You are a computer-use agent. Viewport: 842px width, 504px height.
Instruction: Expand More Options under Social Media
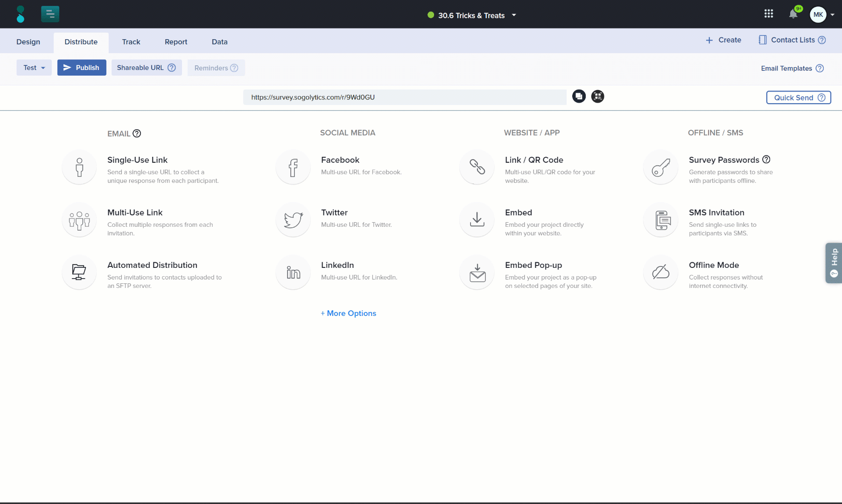pos(348,313)
